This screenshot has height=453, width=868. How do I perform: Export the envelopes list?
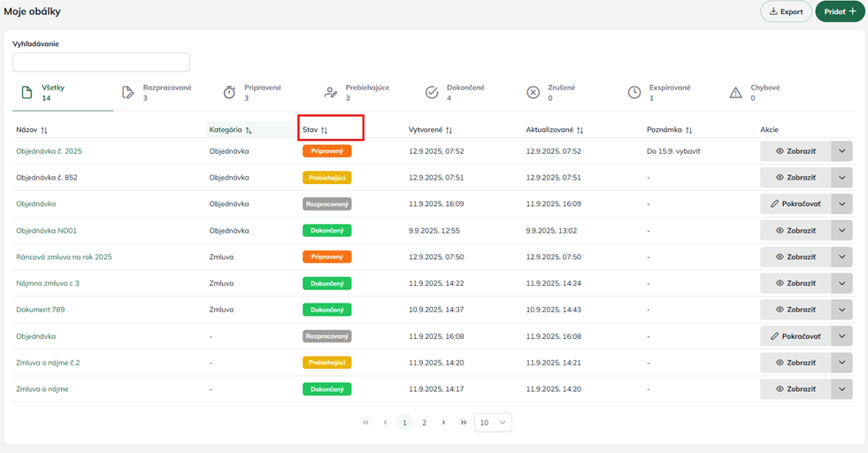coord(786,12)
